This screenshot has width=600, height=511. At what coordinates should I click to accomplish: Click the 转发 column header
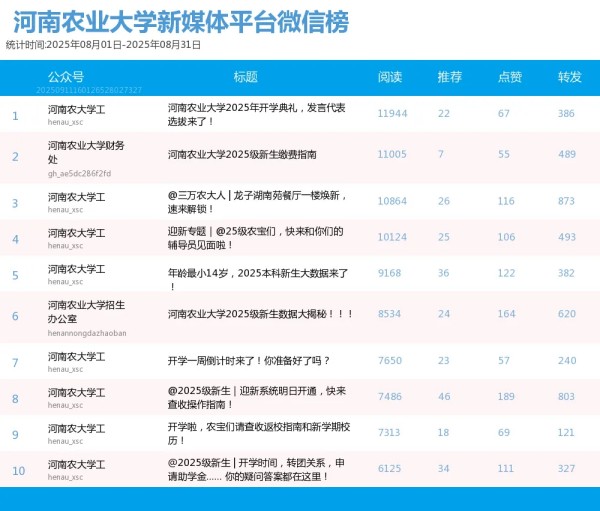(570, 77)
